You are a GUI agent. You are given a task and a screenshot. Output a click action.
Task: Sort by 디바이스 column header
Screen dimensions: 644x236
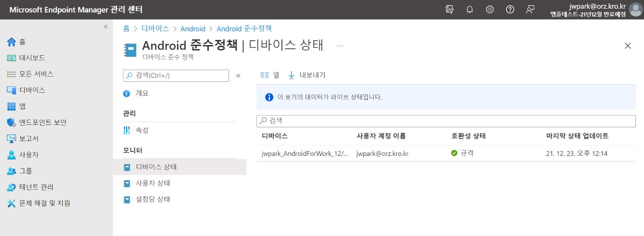click(x=275, y=136)
